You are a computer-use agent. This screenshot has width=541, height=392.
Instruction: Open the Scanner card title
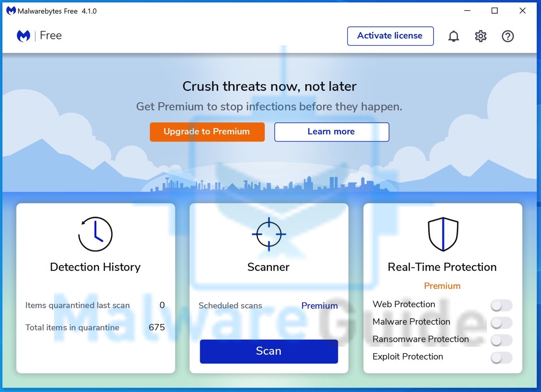point(268,267)
